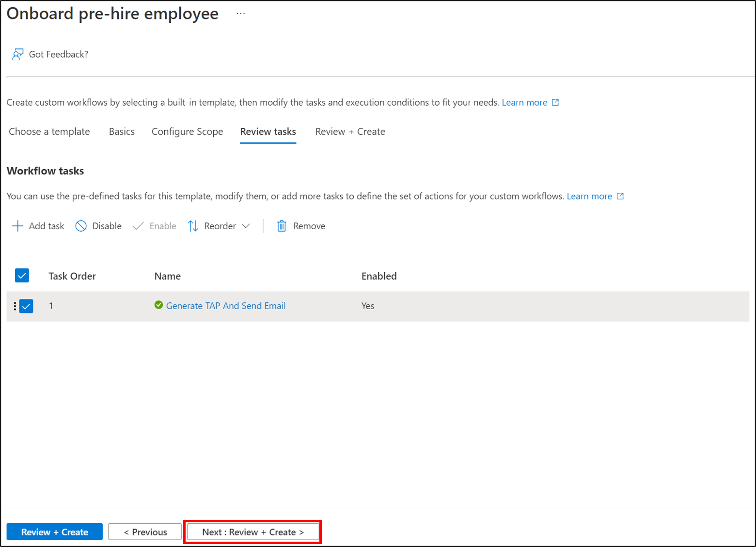
Task: Click the blue Review + Create button
Action: click(x=55, y=532)
